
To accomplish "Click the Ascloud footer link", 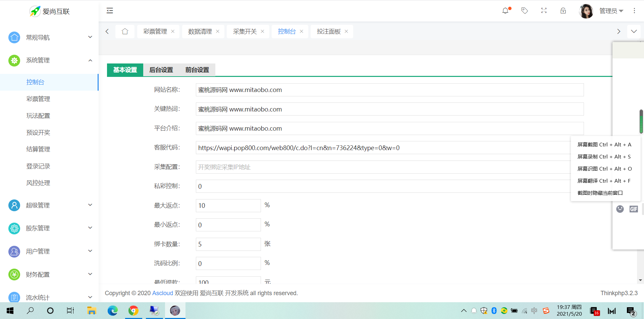I will (x=162, y=293).
